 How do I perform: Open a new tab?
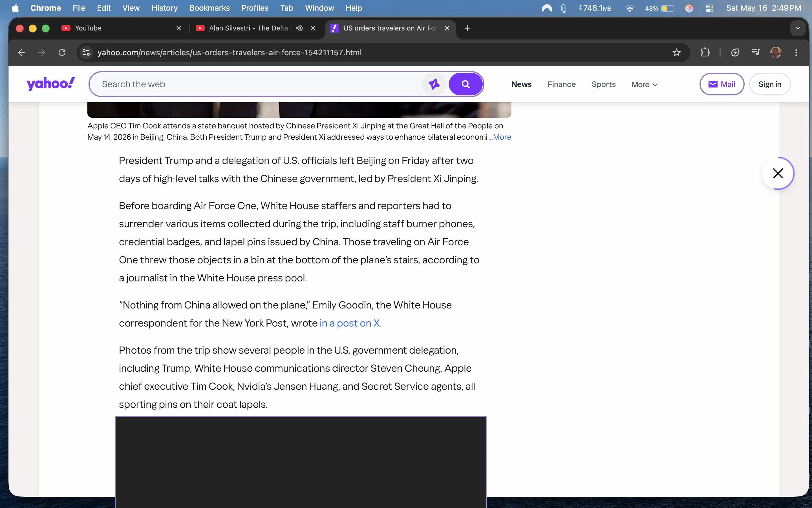point(467,28)
